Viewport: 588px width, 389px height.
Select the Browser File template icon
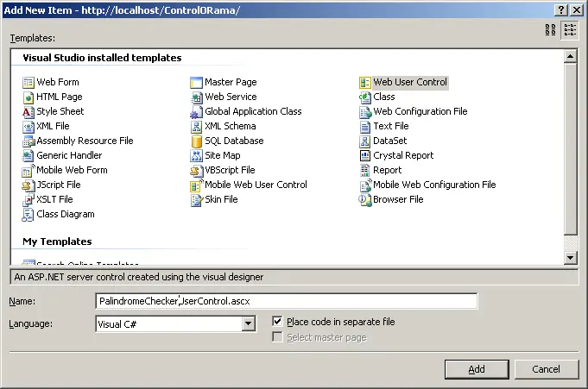coord(365,200)
